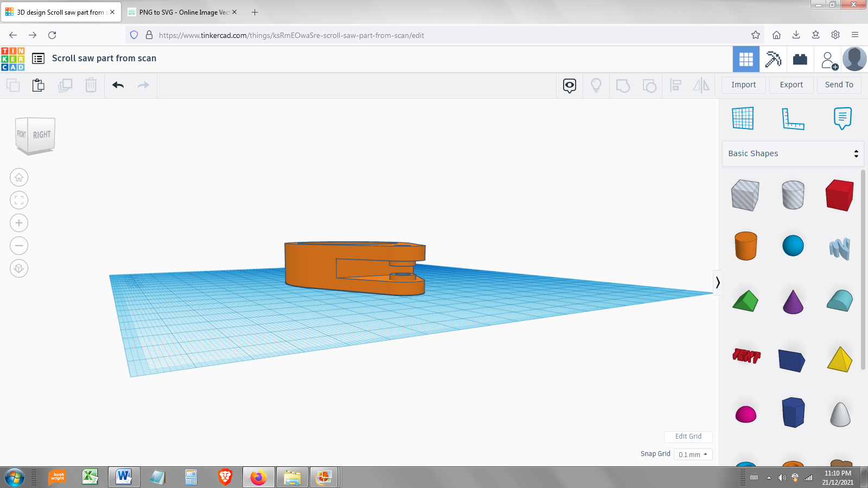Image resolution: width=868 pixels, height=488 pixels.
Task: Select the purple Cone shape
Action: point(793,301)
